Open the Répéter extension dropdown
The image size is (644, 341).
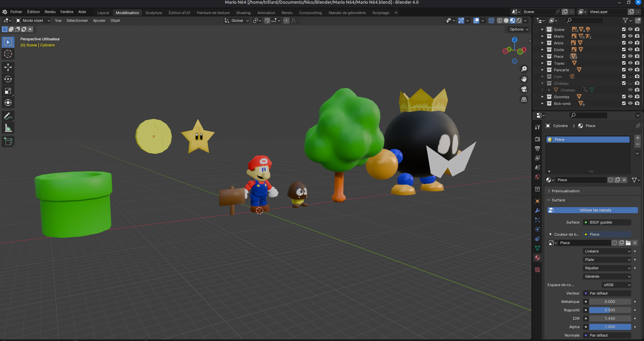607,268
